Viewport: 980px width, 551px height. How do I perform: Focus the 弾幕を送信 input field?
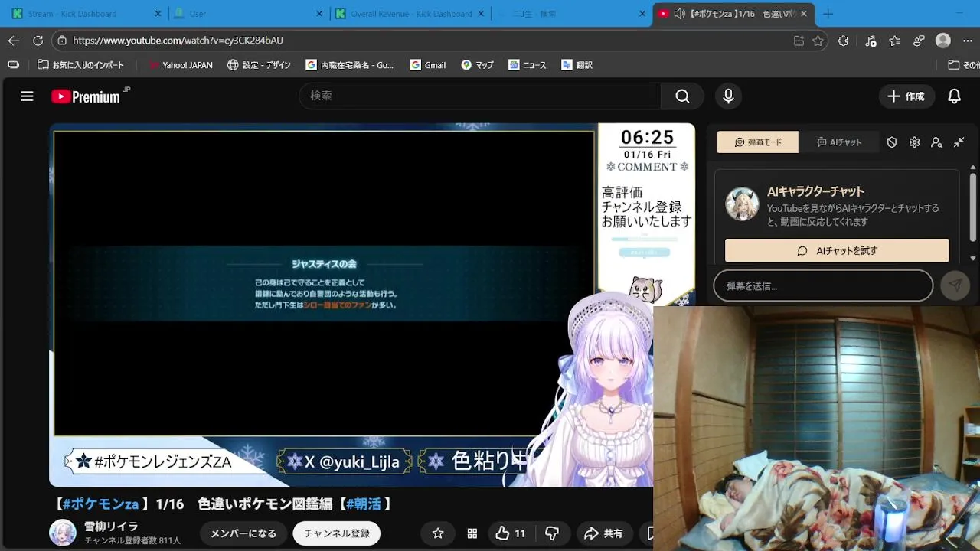coord(823,285)
